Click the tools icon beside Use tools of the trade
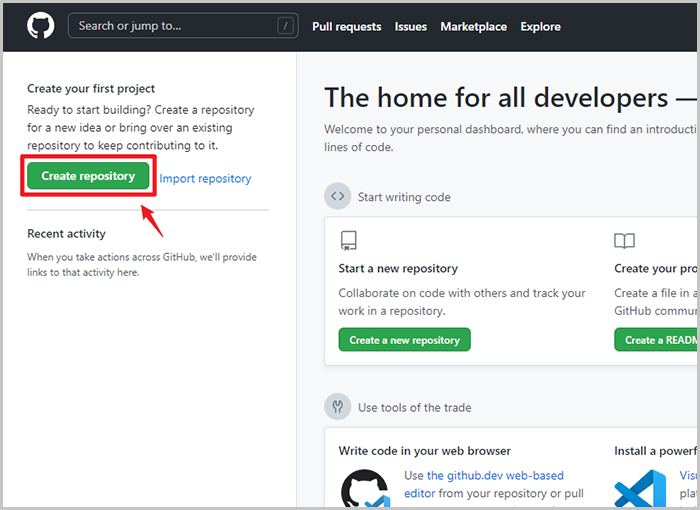The width and height of the screenshot is (700, 510). coord(338,406)
